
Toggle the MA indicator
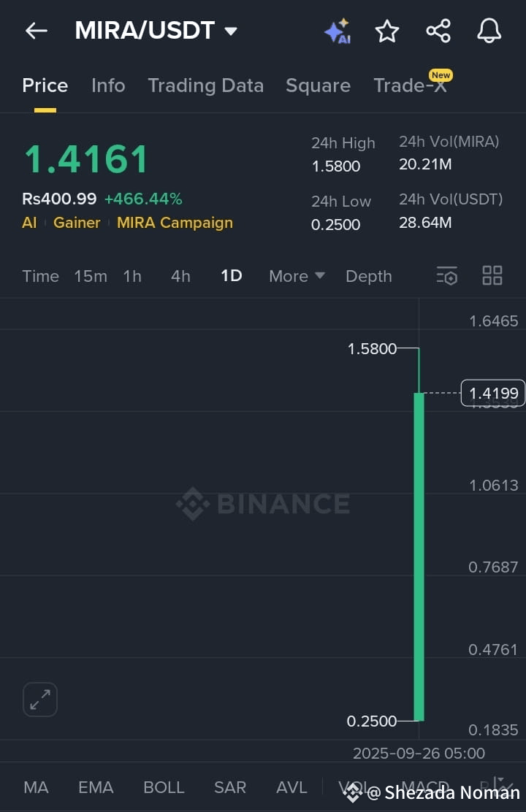tap(37, 788)
